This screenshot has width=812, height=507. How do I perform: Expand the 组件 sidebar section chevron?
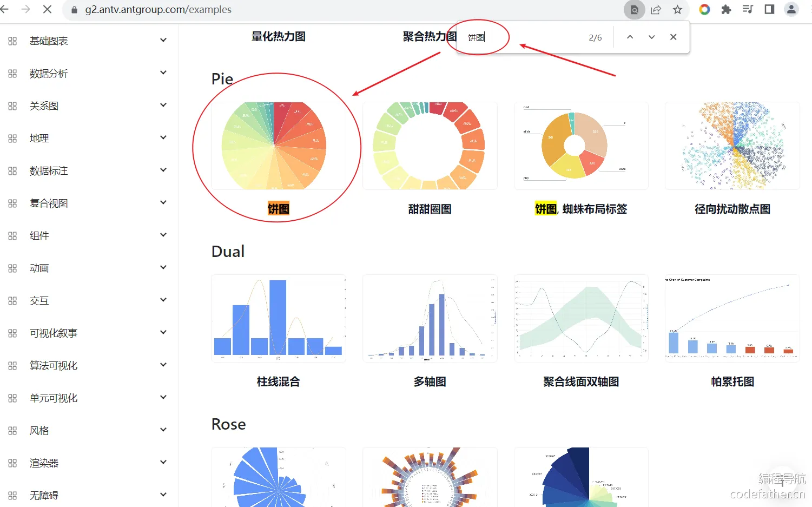tap(163, 235)
